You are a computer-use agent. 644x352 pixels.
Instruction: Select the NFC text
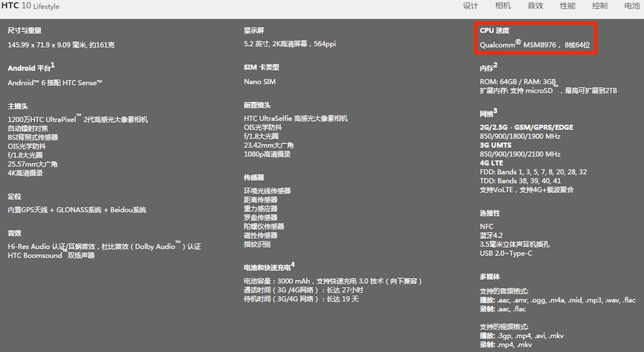487,227
